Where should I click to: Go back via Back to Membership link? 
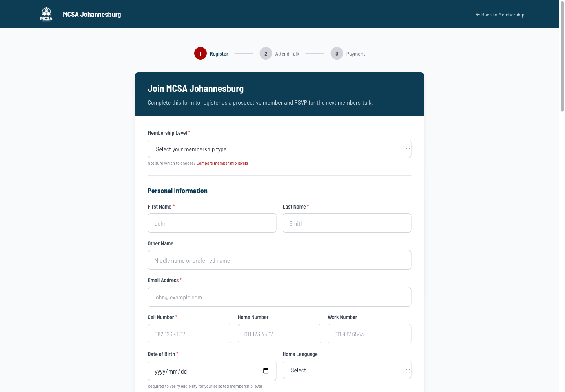(500, 15)
